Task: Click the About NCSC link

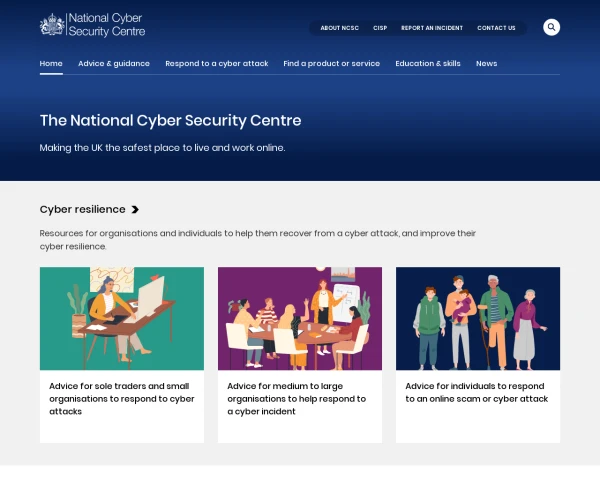Action: [x=339, y=28]
